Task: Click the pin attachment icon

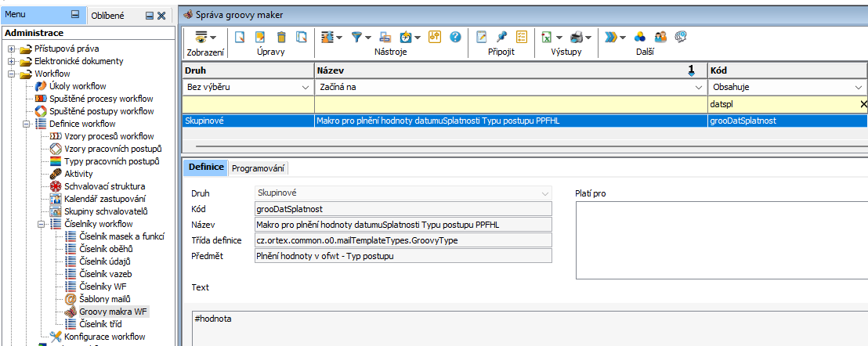Action: click(x=502, y=37)
